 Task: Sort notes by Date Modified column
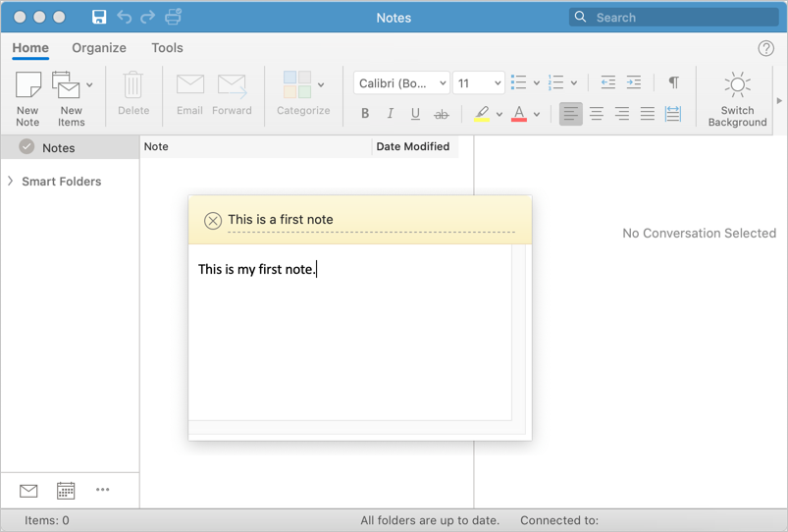pos(413,146)
